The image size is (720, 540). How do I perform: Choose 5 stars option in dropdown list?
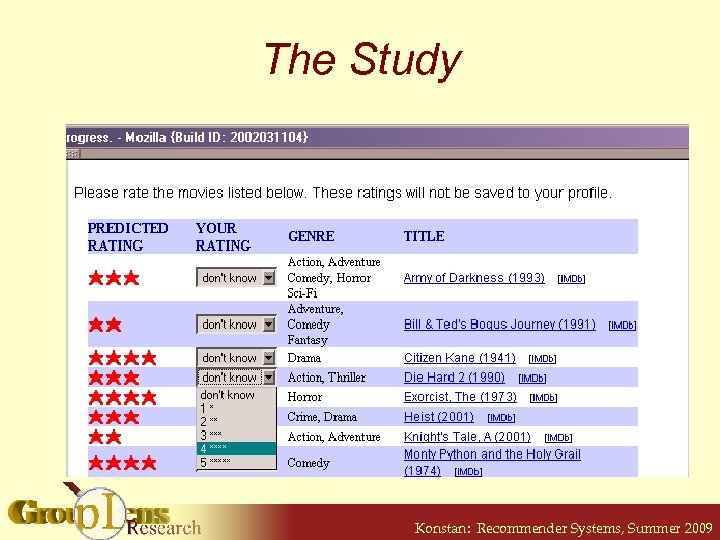(236, 461)
